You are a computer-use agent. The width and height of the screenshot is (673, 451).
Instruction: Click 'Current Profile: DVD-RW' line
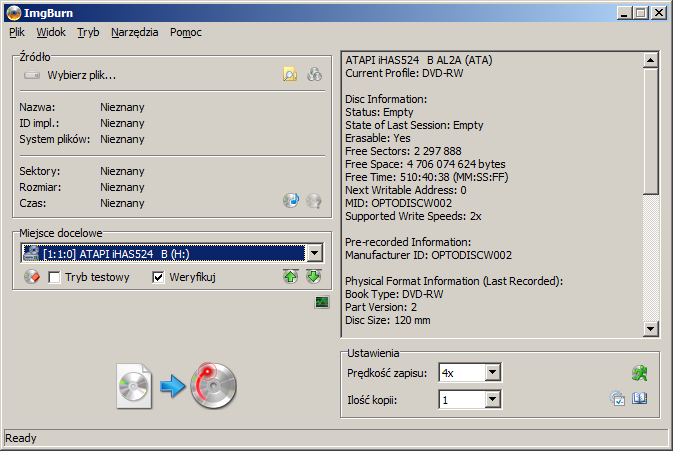tap(404, 73)
